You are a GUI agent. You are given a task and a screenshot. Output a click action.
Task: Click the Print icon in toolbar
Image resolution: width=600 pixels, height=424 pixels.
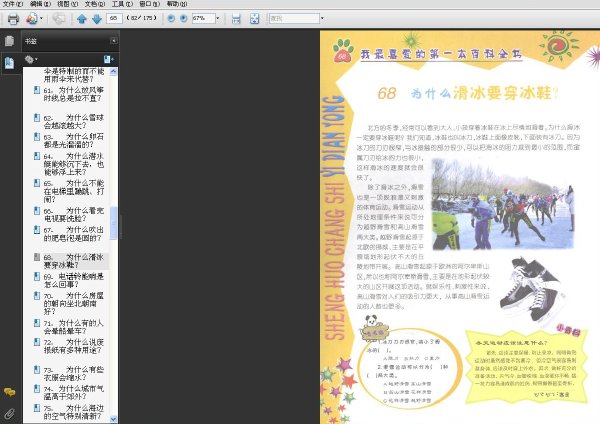point(13,19)
